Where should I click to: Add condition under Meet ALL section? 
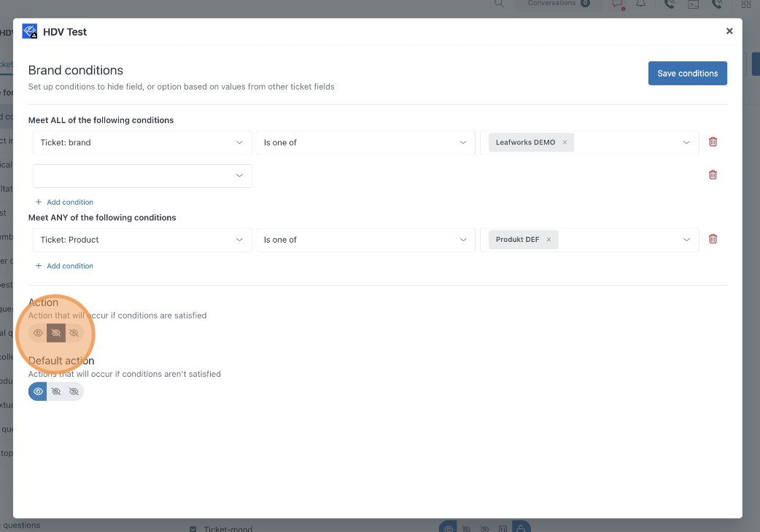[64, 203]
